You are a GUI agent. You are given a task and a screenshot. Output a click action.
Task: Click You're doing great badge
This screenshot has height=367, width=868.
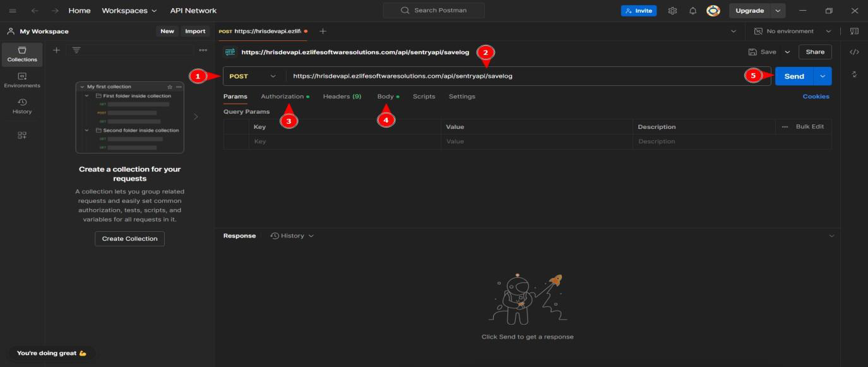point(52,353)
